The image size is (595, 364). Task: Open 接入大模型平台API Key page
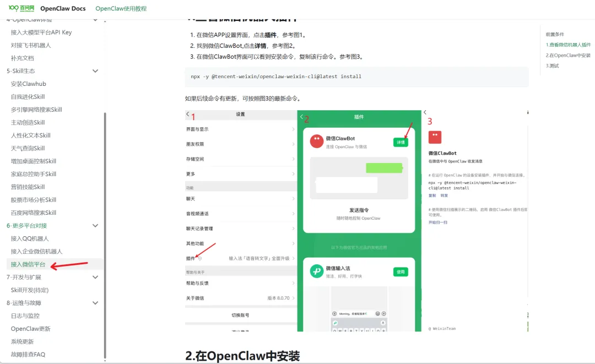pos(41,32)
